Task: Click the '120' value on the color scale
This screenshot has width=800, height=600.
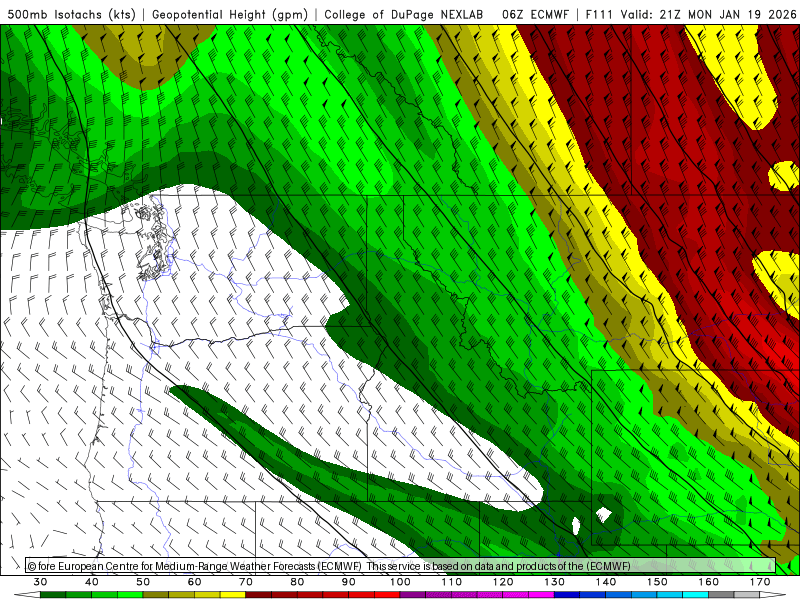Action: click(x=503, y=582)
